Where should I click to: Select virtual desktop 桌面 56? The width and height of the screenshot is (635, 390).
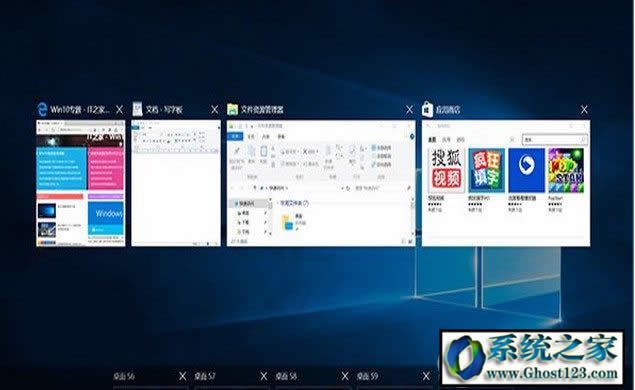click(x=124, y=376)
